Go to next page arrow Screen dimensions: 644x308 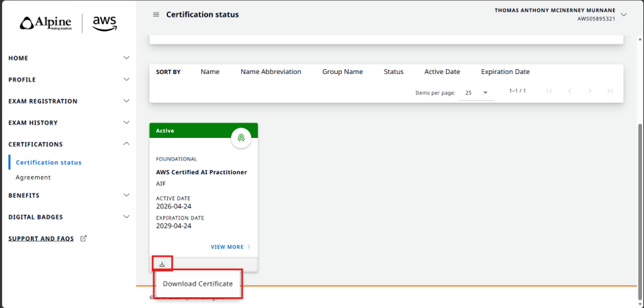tap(590, 91)
